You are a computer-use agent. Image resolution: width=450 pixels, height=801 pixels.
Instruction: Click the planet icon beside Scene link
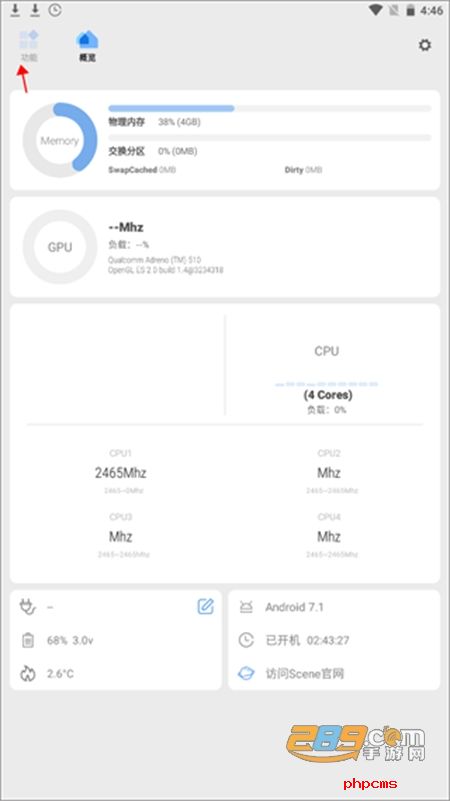tap(246, 674)
